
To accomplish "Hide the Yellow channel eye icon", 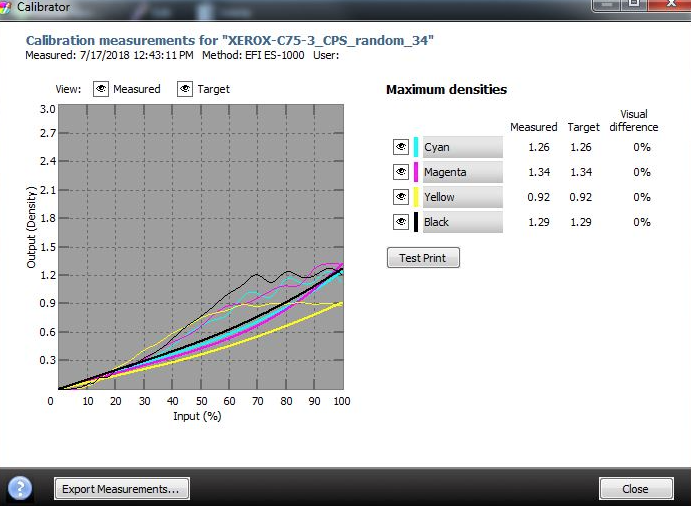I will coord(401,197).
